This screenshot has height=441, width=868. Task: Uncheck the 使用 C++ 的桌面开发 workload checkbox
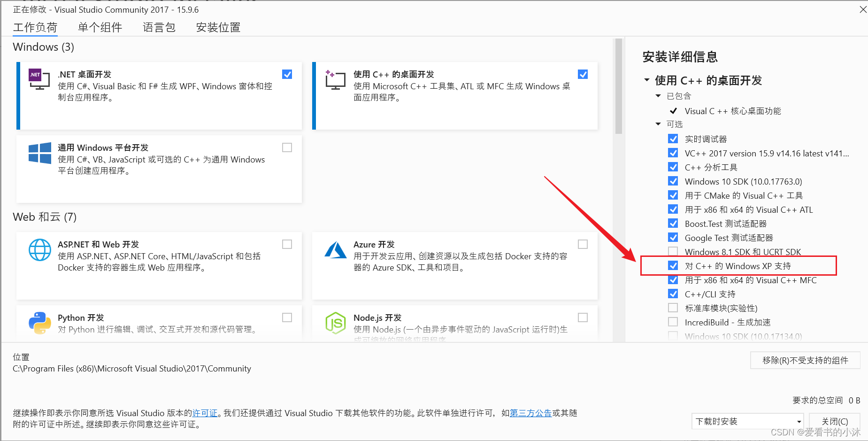click(583, 74)
